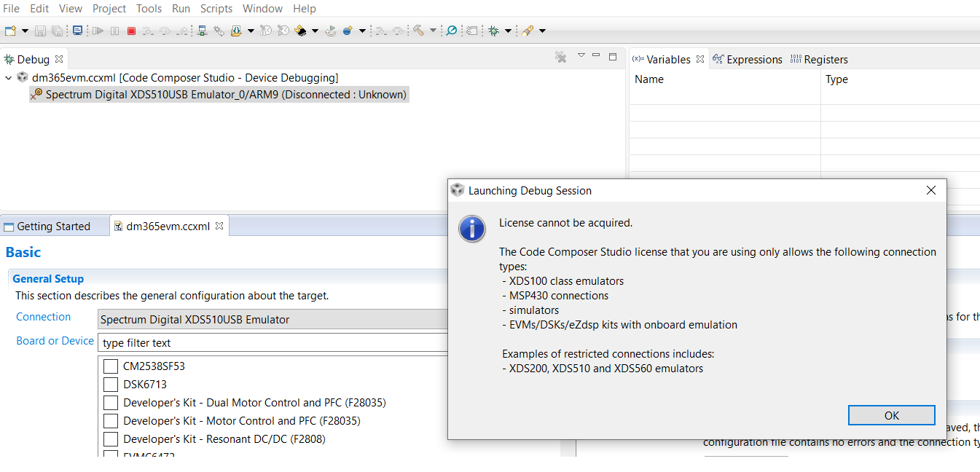Click the type filter text field

coord(273,342)
